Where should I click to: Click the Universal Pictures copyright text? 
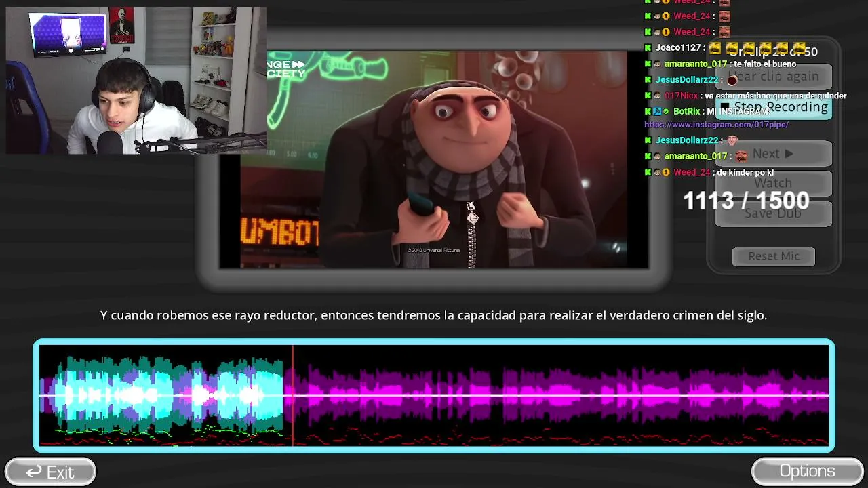433,251
